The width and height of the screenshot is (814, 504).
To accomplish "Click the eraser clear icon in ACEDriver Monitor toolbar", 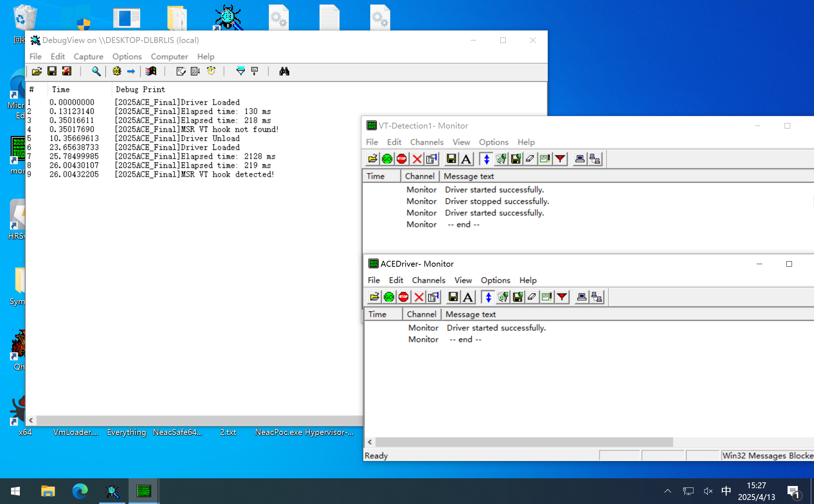I will 532,297.
